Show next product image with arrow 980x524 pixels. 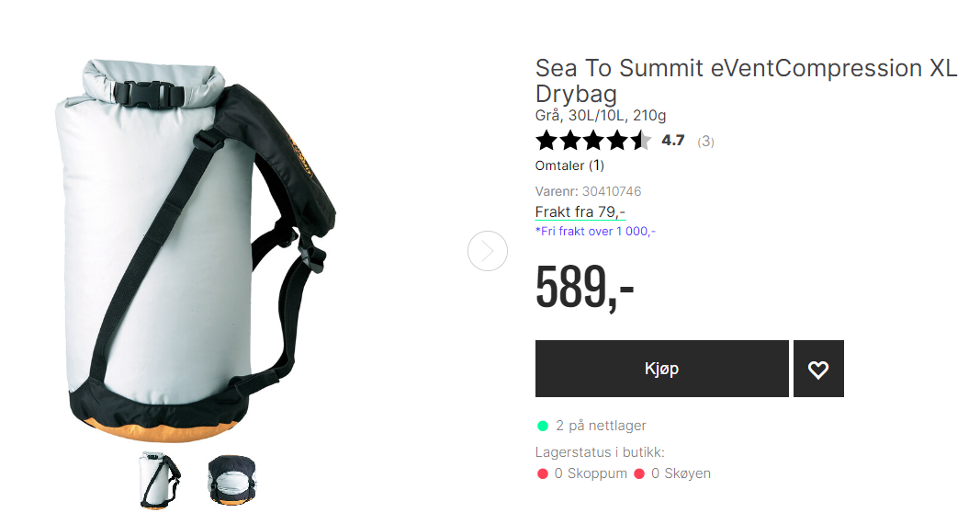pyautogui.click(x=488, y=251)
